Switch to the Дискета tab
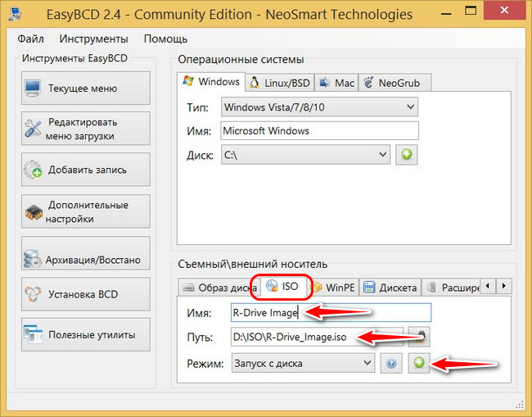 click(x=390, y=288)
